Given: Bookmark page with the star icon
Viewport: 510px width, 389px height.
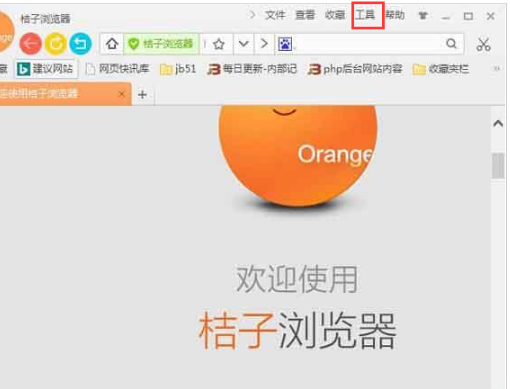Looking at the screenshot, I should pyautogui.click(x=219, y=44).
